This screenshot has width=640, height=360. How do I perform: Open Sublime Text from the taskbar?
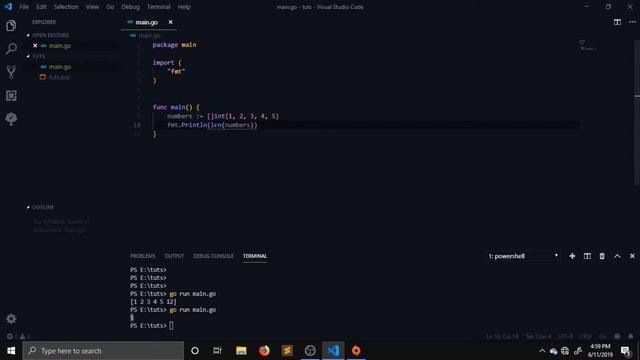287,351
